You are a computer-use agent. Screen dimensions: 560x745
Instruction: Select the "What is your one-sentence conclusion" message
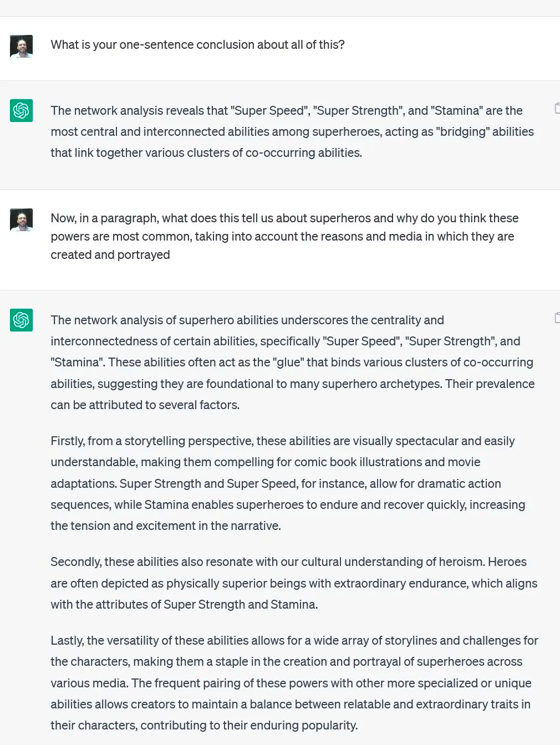[x=197, y=45]
